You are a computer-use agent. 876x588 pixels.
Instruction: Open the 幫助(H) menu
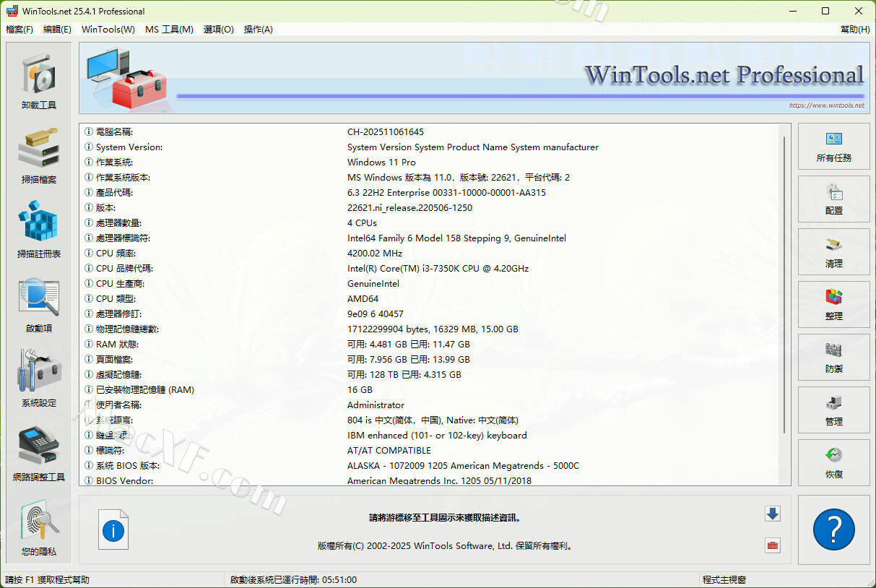854,30
